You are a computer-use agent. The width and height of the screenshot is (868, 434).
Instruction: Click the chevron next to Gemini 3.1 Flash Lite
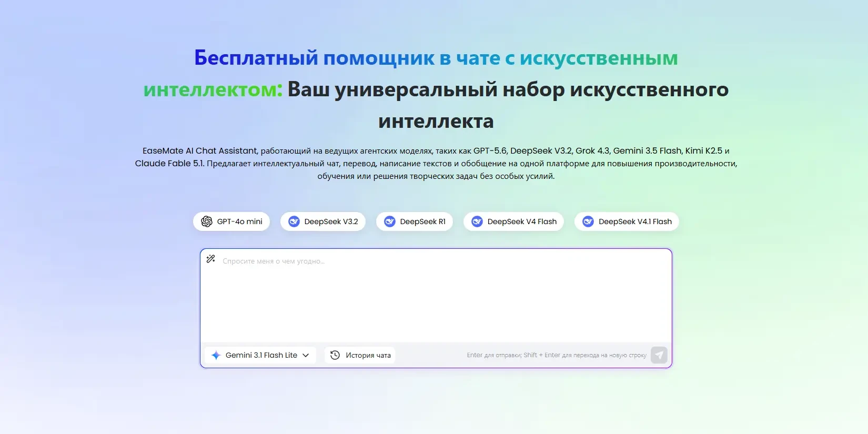(x=306, y=356)
